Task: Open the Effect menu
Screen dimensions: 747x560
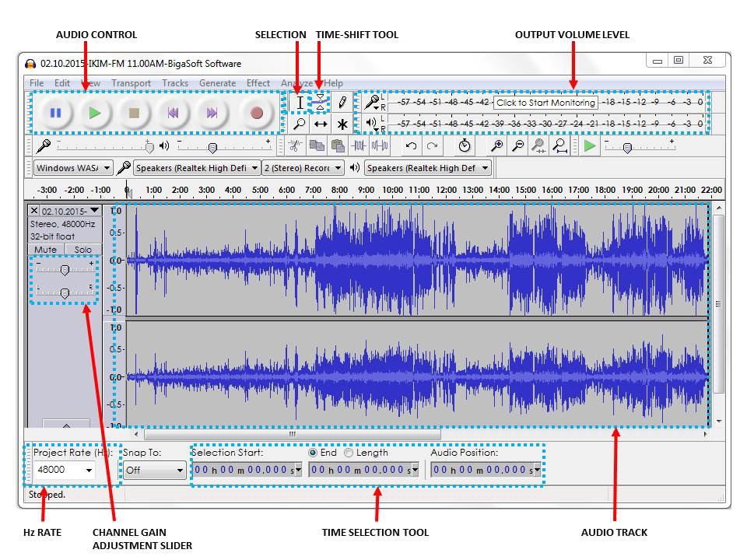Action: pos(258,83)
